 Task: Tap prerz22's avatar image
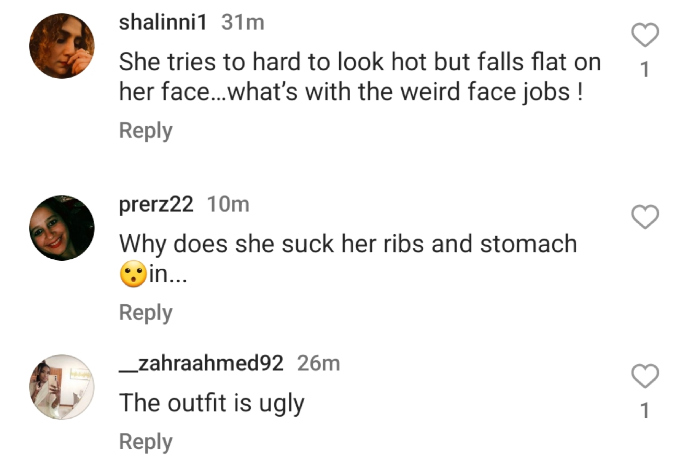[62, 227]
